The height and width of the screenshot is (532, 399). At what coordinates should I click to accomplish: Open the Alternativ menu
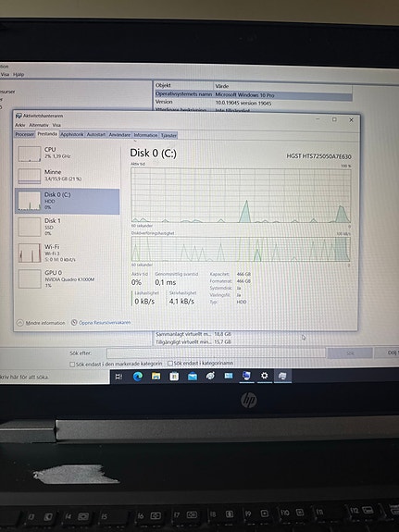tap(38, 125)
